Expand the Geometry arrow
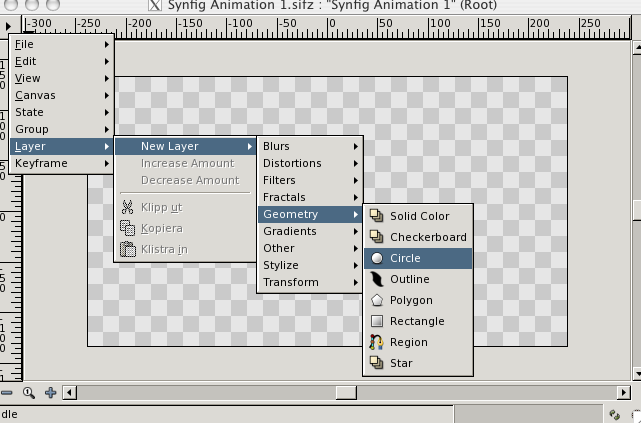Image resolution: width=641 pixels, height=423 pixels. [x=356, y=214]
